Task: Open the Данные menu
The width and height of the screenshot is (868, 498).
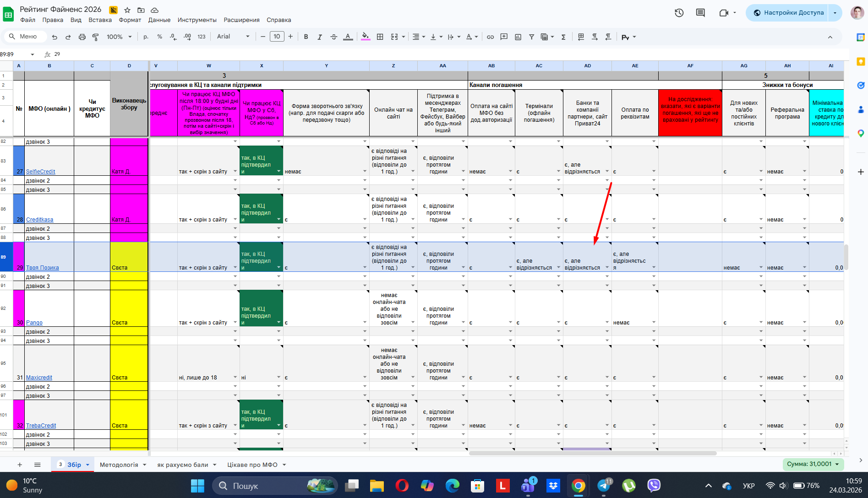Action: (x=159, y=20)
